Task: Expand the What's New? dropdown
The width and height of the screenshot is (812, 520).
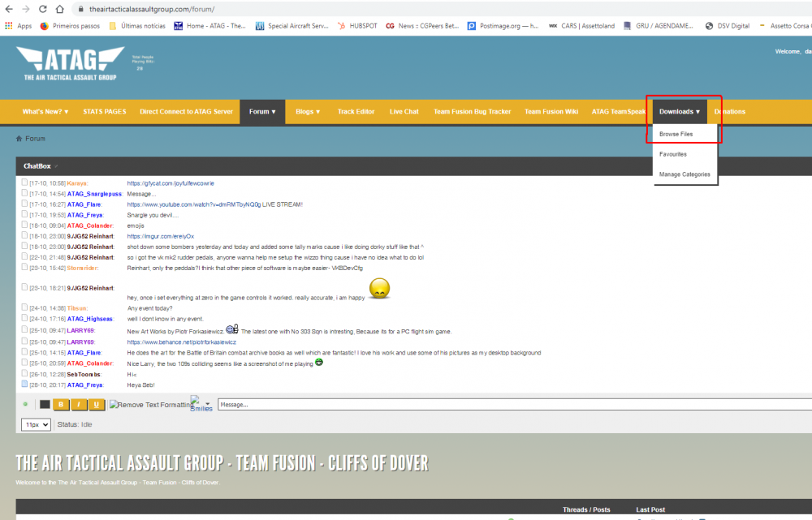Action: [43, 111]
